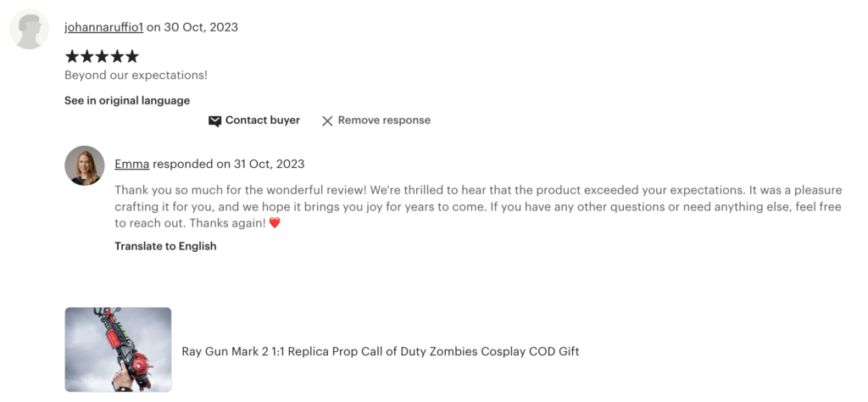Open the johannaruffio1 profile link

[103, 27]
